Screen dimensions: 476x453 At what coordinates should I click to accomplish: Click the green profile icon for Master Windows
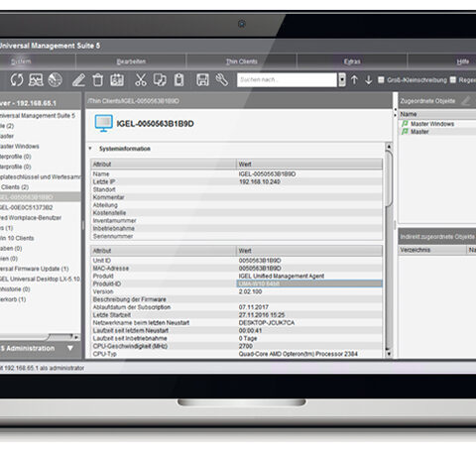(x=405, y=124)
